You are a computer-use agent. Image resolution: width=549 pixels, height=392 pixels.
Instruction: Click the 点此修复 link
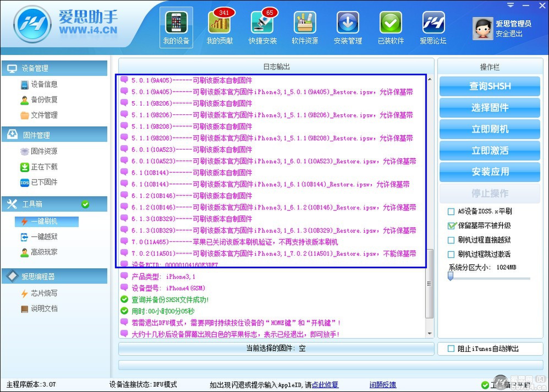click(325, 385)
